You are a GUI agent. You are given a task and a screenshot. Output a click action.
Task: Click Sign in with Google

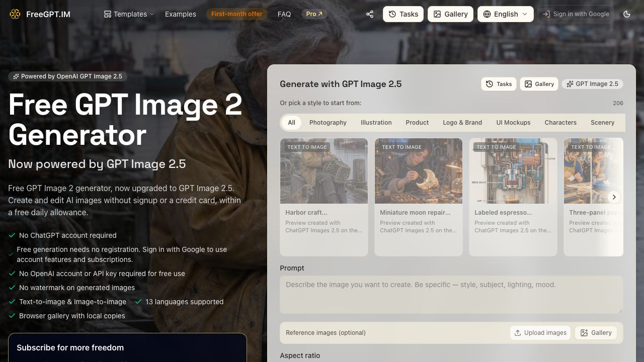576,14
